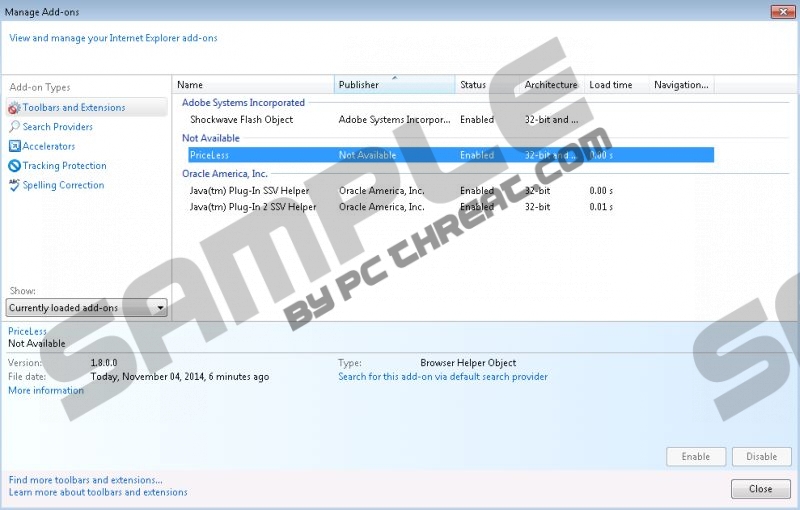Screen dimensions: 800x510
Task: Click the Toolbars and Extensions icon
Action: 14,108
